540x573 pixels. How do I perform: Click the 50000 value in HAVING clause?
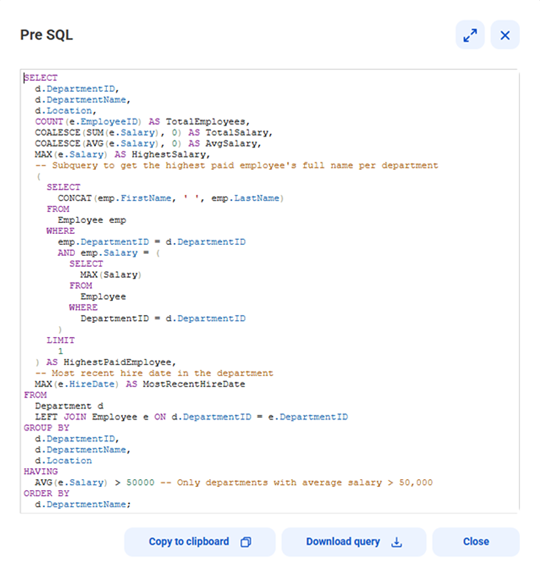click(140, 482)
